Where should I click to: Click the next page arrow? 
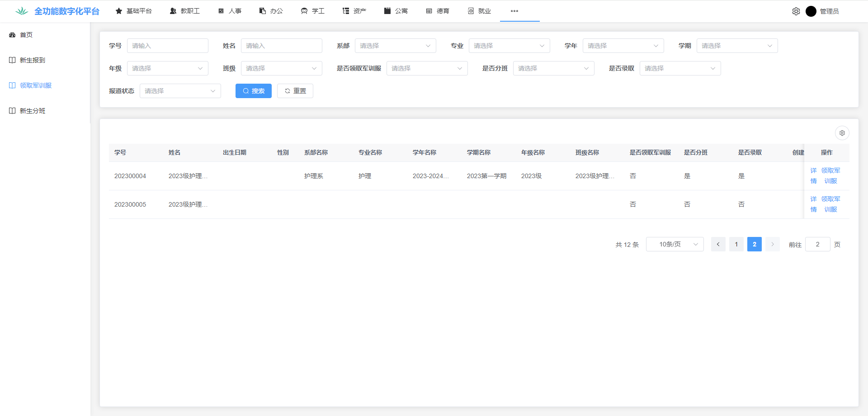[772, 244]
